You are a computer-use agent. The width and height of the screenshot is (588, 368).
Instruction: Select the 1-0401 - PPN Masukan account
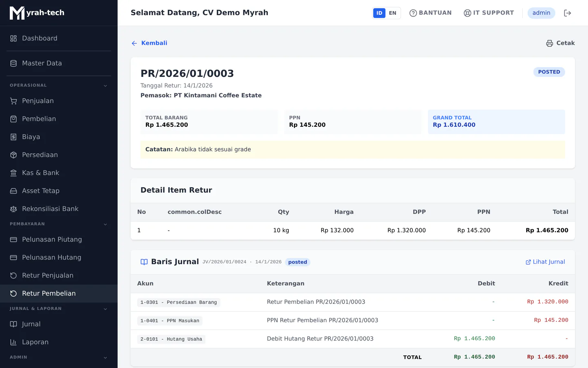point(170,321)
